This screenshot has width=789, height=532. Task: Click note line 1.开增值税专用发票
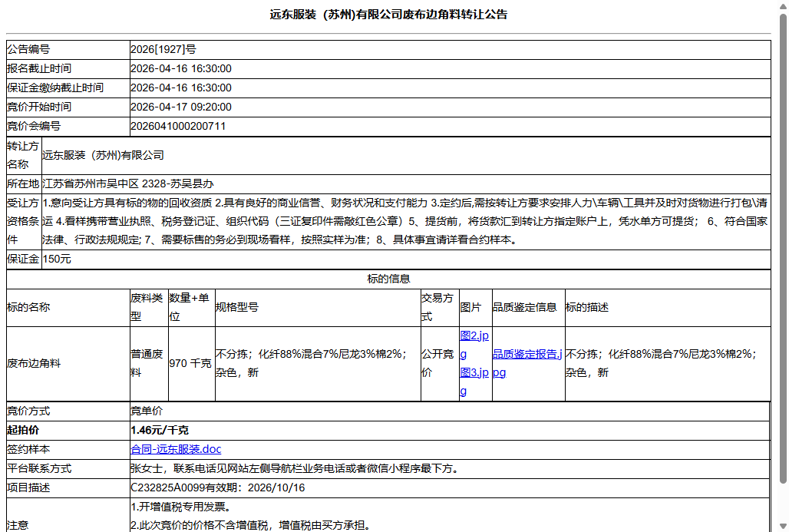pos(180,507)
